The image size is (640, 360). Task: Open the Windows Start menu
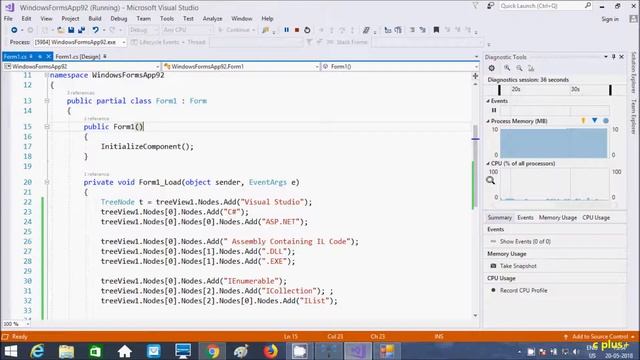point(11,351)
